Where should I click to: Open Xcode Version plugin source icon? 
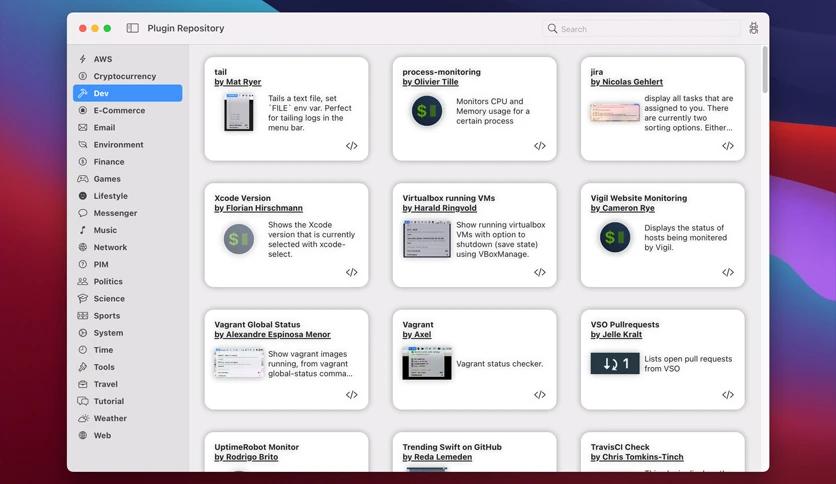click(x=351, y=272)
